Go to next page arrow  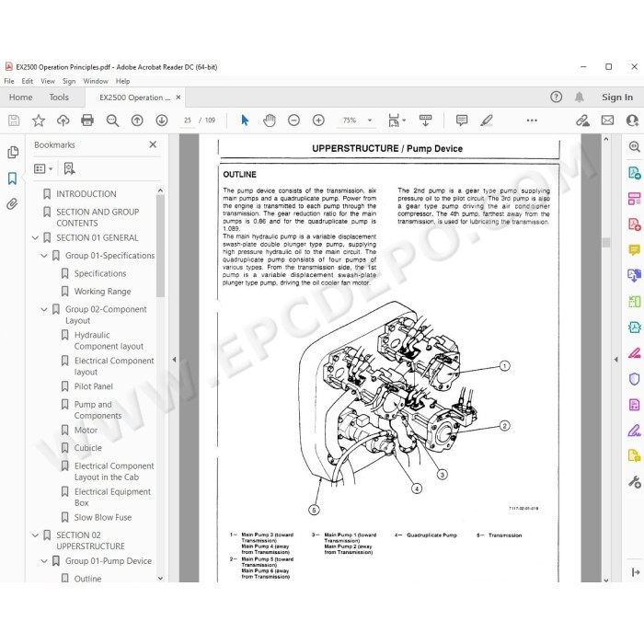(161, 121)
